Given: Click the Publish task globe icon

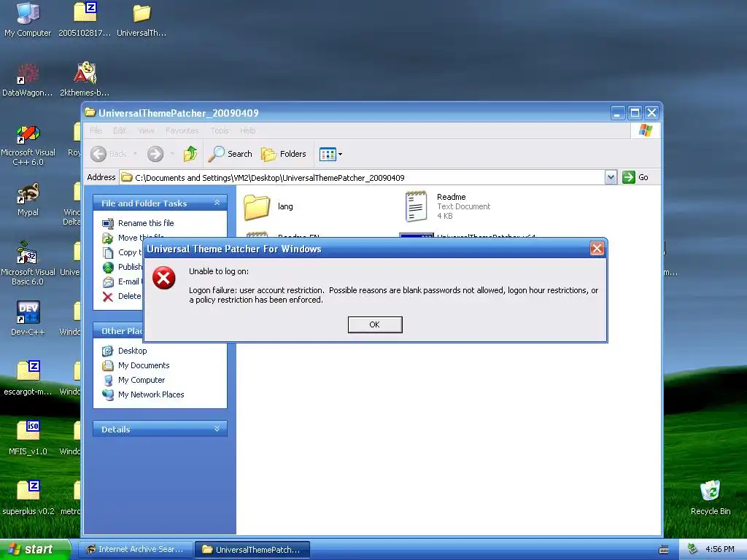Looking at the screenshot, I should (108, 267).
